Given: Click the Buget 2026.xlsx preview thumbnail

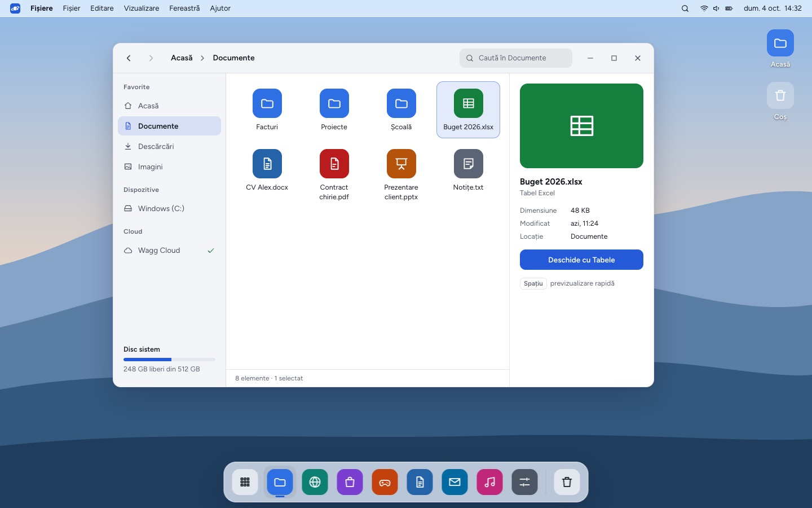Looking at the screenshot, I should click(x=581, y=126).
